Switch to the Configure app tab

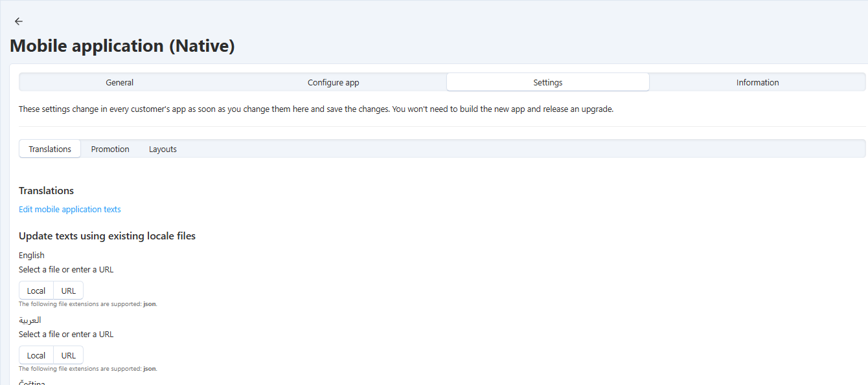pyautogui.click(x=333, y=82)
